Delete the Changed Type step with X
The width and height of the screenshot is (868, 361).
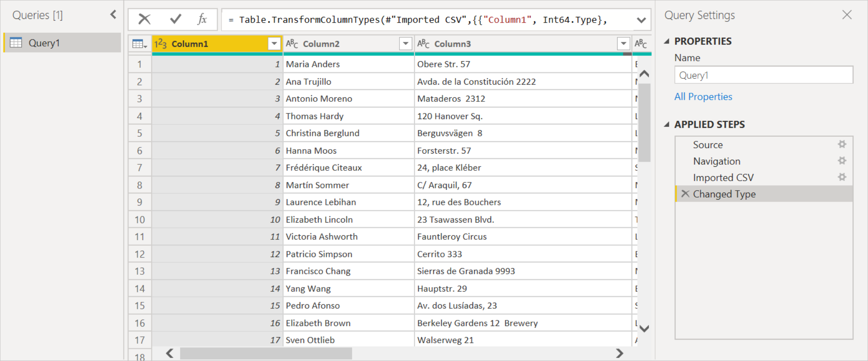tap(685, 193)
